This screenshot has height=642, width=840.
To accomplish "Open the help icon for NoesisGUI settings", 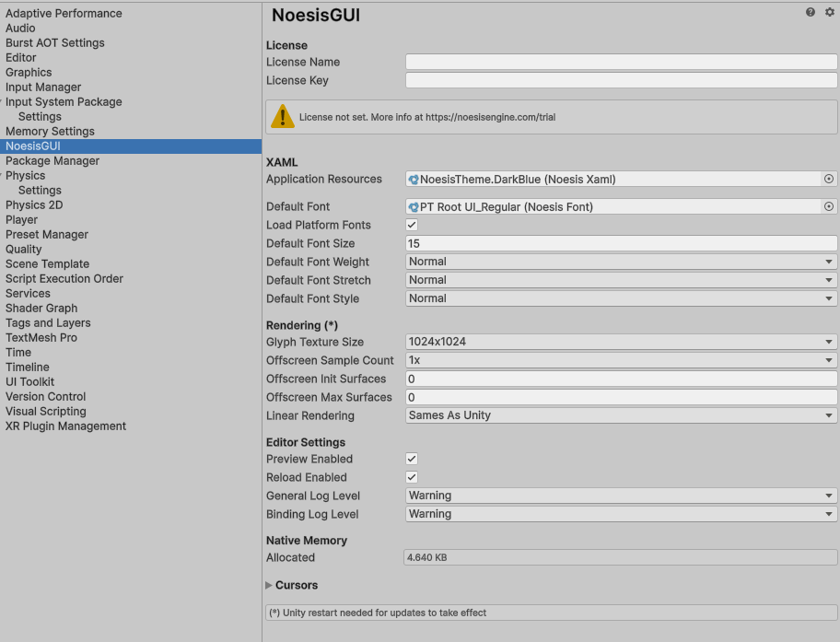I will pyautogui.click(x=810, y=12).
